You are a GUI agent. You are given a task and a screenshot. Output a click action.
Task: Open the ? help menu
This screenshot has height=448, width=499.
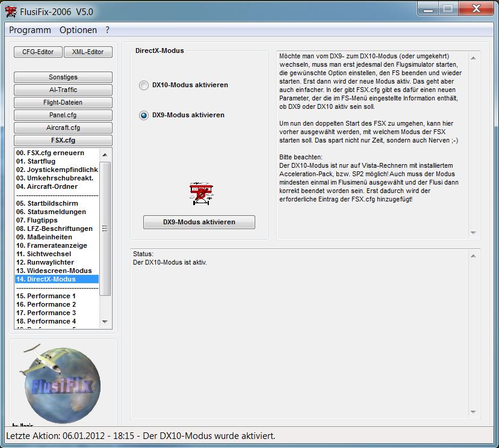[x=107, y=30]
